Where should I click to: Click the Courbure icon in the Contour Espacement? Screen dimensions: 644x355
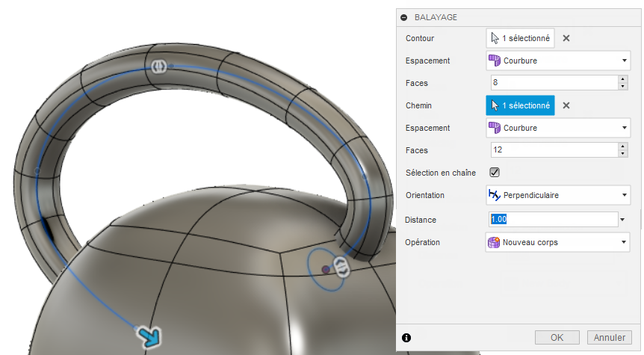click(494, 61)
